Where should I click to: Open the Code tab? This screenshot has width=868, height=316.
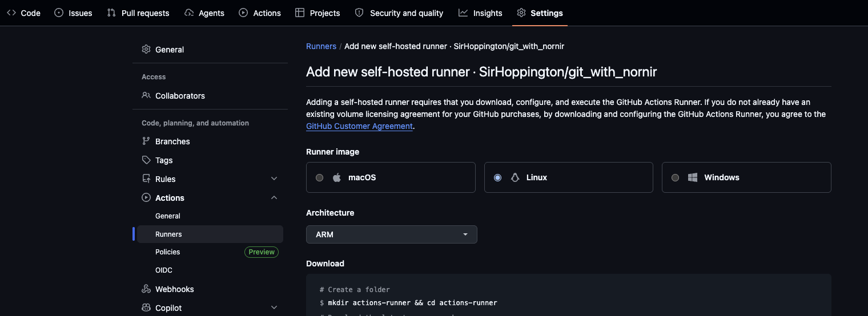click(24, 13)
